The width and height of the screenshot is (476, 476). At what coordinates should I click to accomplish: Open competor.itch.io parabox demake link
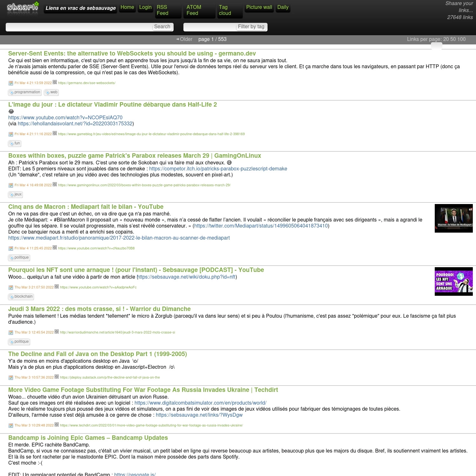pyautogui.click(x=218, y=169)
